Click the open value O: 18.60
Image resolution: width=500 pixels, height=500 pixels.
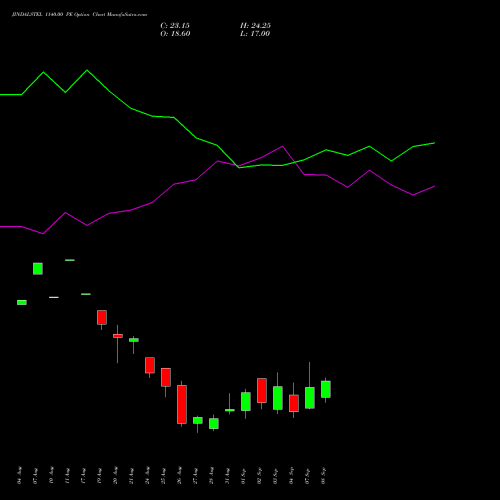tap(175, 34)
